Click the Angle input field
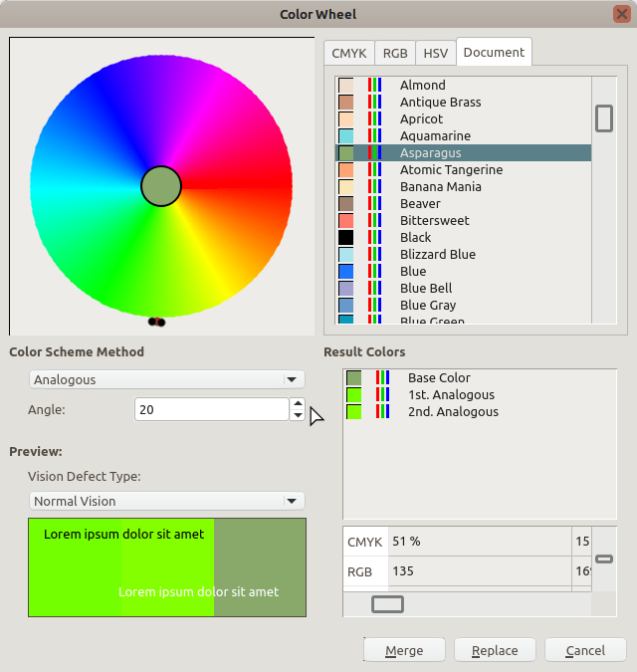The width and height of the screenshot is (637, 672). point(211,409)
